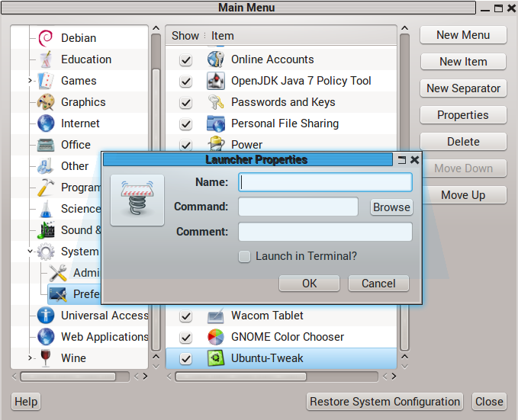Screen dimensions: 518x420
Task: Click the Ubuntu-Tweak item icon
Action: (216, 358)
